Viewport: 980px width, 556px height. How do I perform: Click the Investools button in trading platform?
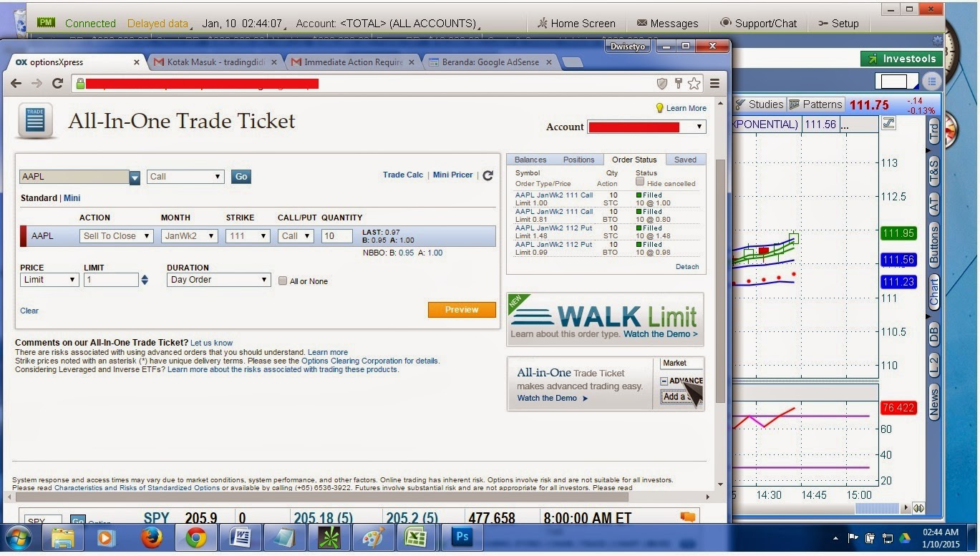point(901,59)
